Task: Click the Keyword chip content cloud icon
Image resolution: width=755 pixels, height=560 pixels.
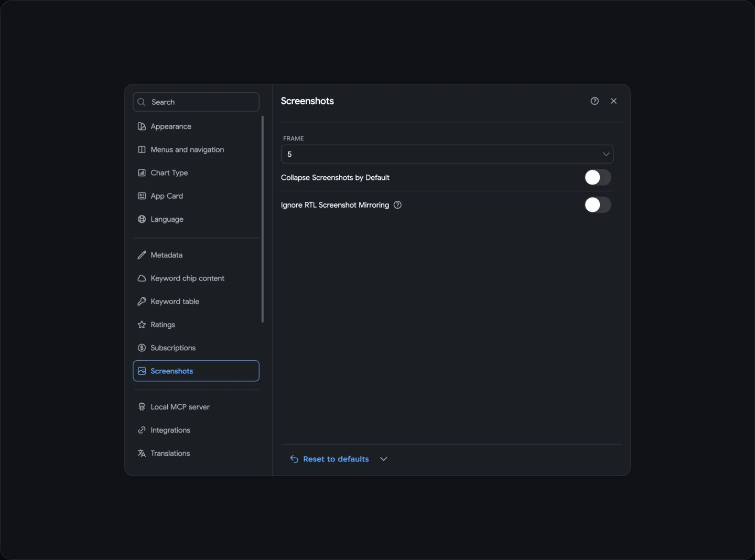Action: tap(142, 278)
